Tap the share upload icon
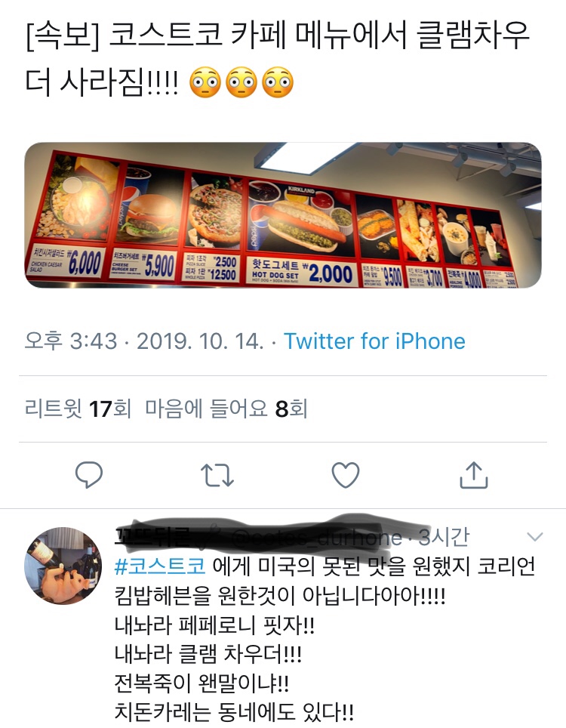This screenshot has height=728, width=566. [x=474, y=474]
